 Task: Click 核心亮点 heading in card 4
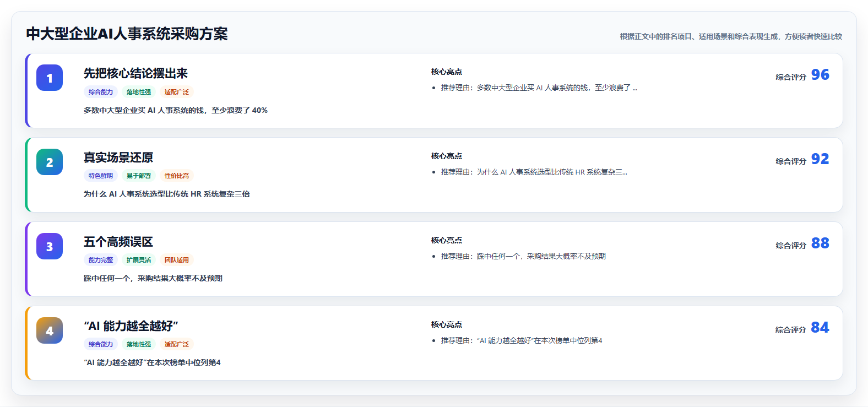coord(447,324)
